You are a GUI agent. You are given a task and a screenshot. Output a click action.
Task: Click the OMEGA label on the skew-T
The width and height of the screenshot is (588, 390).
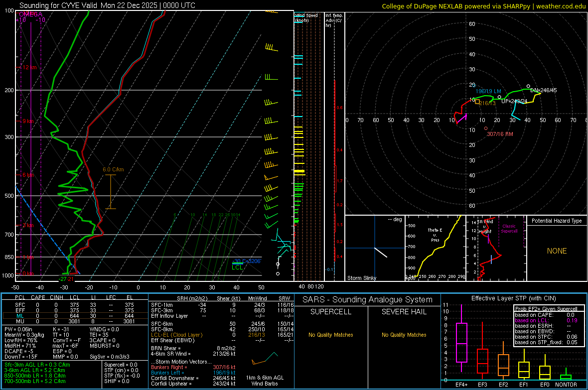[30, 14]
